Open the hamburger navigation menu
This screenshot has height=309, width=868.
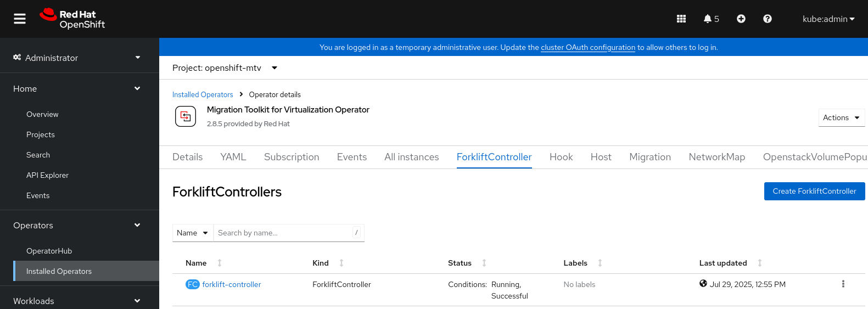tap(20, 19)
